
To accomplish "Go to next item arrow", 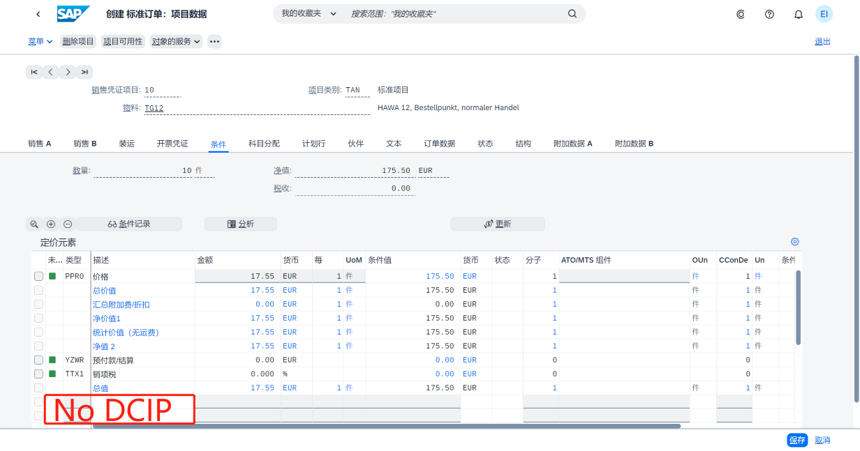I will [x=68, y=72].
